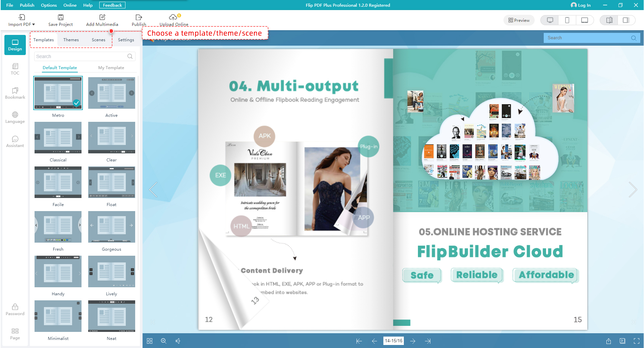Screen dimensions: 644x348
Task: Open the Page panel
Action: pos(15,333)
